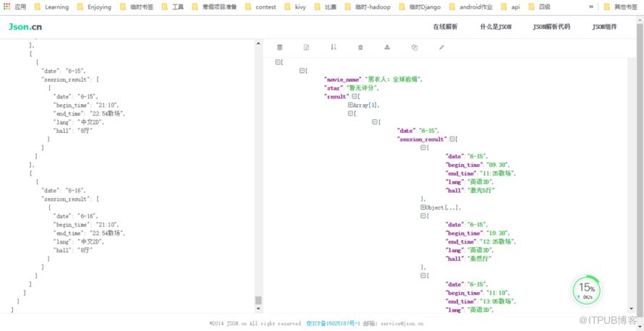Open the 在线解析 navigation item
The width and height of the screenshot is (644, 331).
pyautogui.click(x=445, y=27)
